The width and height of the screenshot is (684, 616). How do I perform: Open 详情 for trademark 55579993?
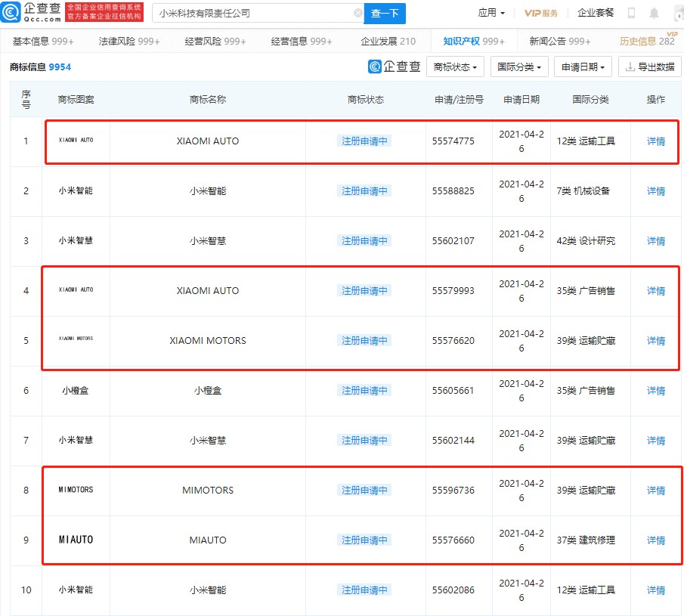pyautogui.click(x=655, y=291)
